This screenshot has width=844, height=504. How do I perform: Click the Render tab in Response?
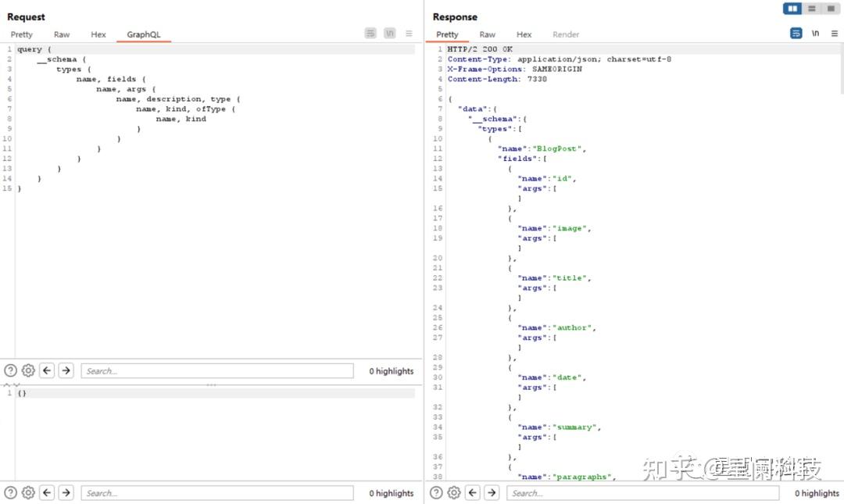[x=566, y=34]
